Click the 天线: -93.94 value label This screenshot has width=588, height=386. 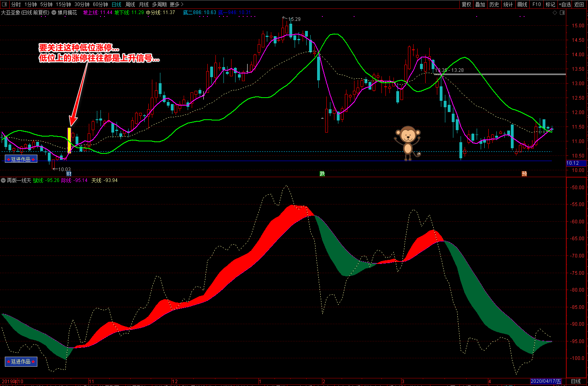[104, 180]
